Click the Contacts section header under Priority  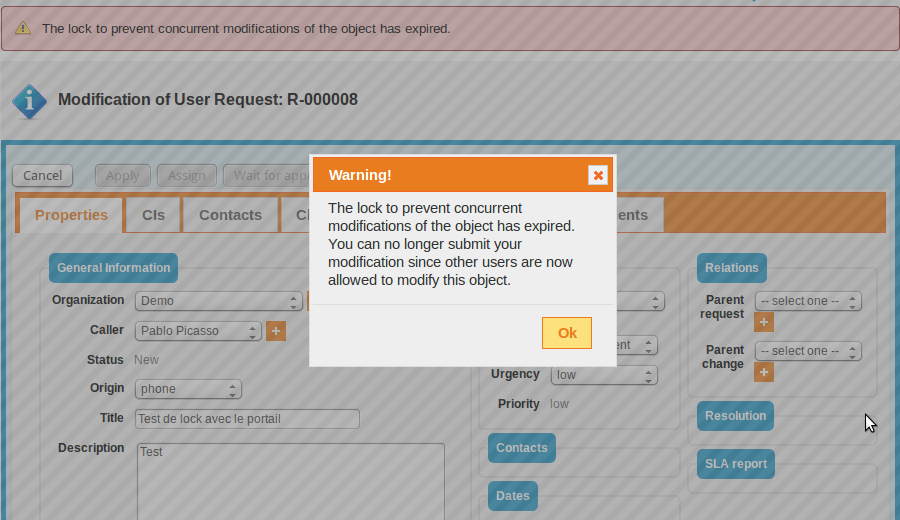(522, 448)
